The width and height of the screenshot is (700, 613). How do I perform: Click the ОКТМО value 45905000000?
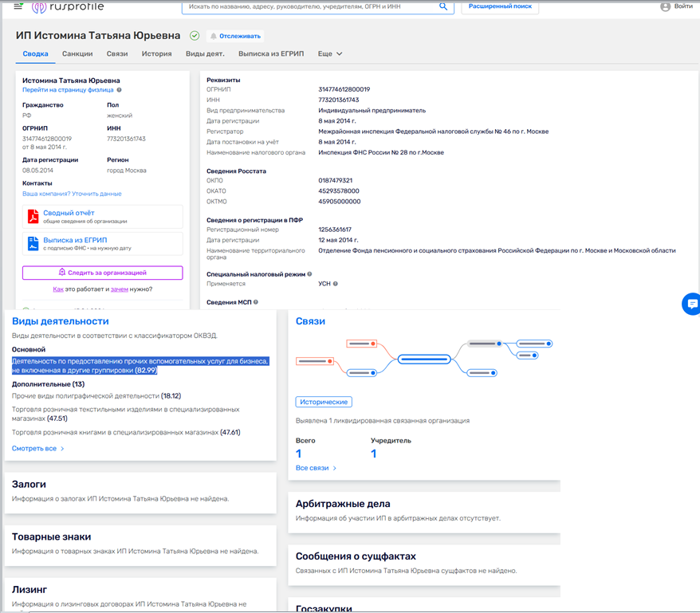340,202
